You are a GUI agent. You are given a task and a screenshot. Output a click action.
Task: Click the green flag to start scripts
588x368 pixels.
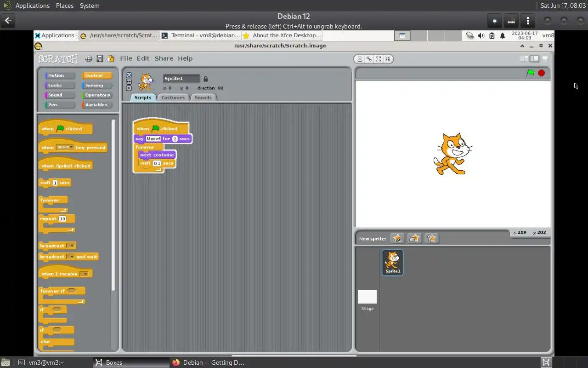coord(531,73)
